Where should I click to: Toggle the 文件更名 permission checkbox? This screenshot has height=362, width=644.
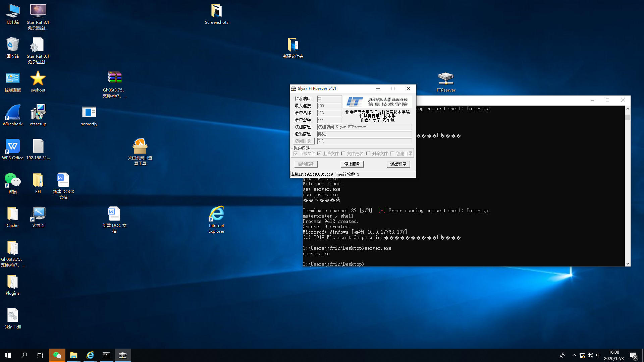343,154
